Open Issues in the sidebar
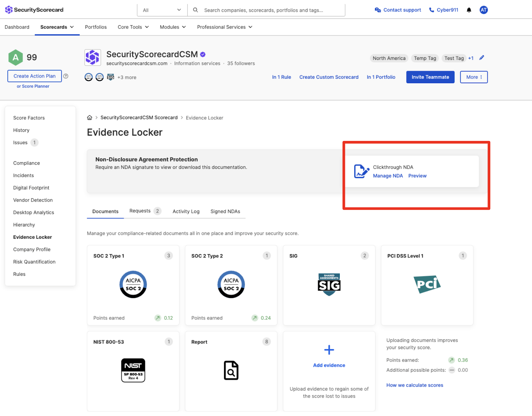 20,142
